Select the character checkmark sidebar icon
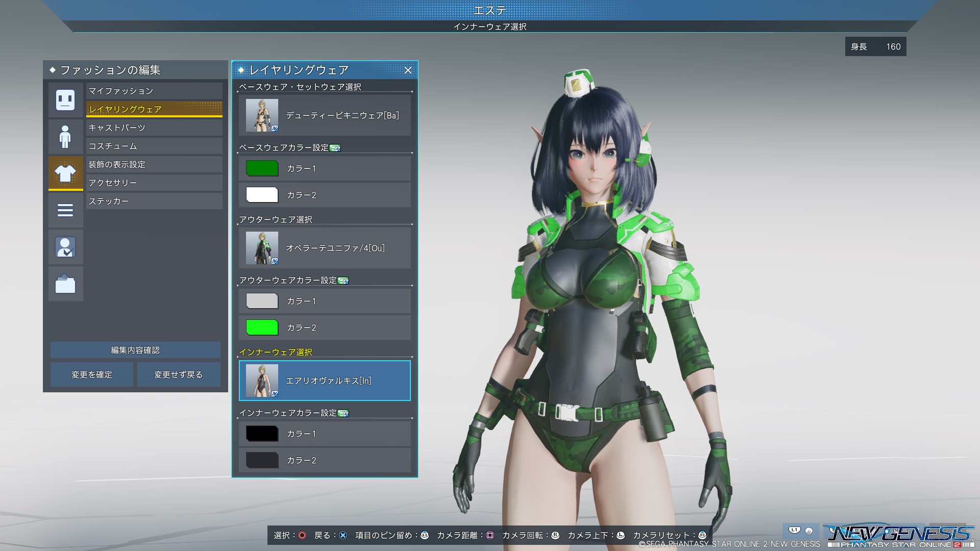This screenshot has height=551, width=980. click(x=65, y=247)
